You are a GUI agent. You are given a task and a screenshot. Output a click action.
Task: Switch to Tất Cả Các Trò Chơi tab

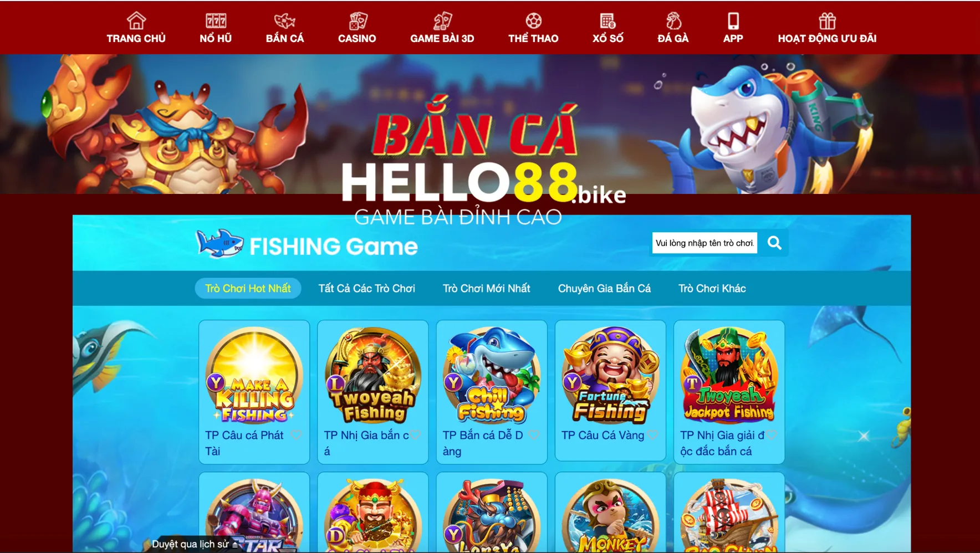366,288
